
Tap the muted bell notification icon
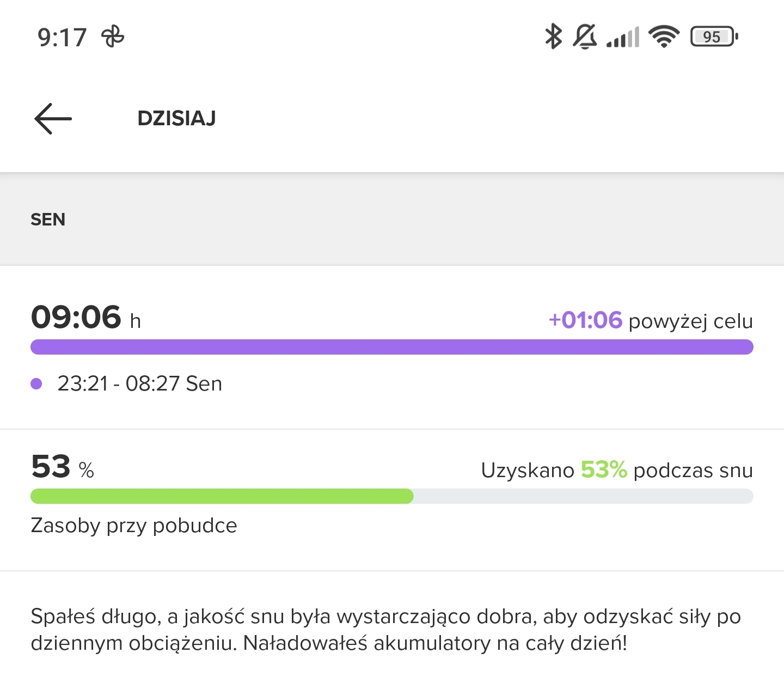point(585,36)
